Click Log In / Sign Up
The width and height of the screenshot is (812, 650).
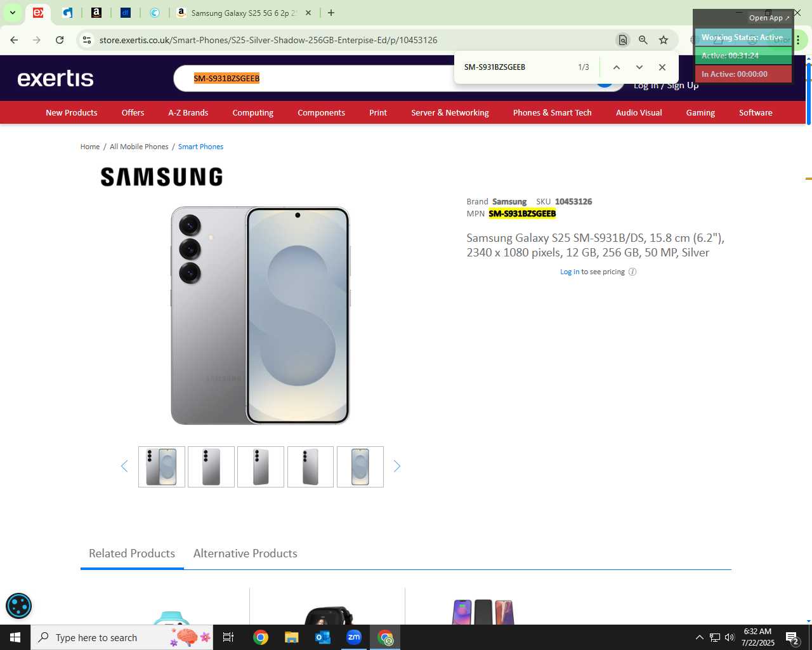[666, 85]
